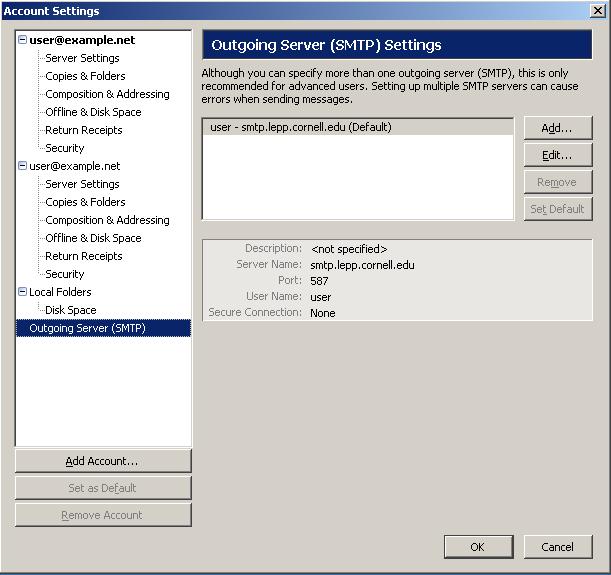The height and width of the screenshot is (575, 611).
Task: Open Composition & Addressing under the second account
Action: pyautogui.click(x=107, y=220)
